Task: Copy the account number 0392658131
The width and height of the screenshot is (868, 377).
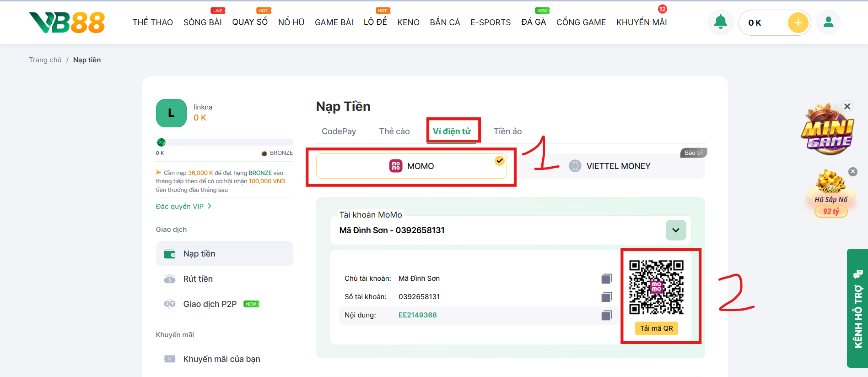Action: tap(606, 297)
